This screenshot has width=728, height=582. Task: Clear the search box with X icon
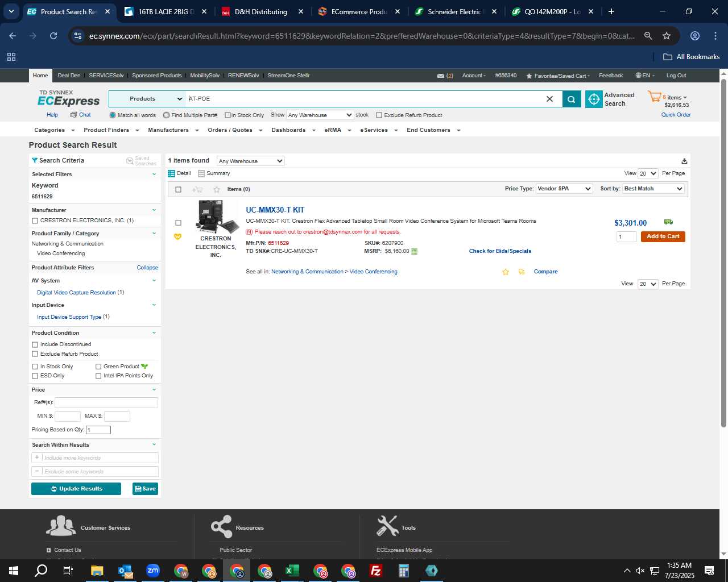[x=549, y=99]
